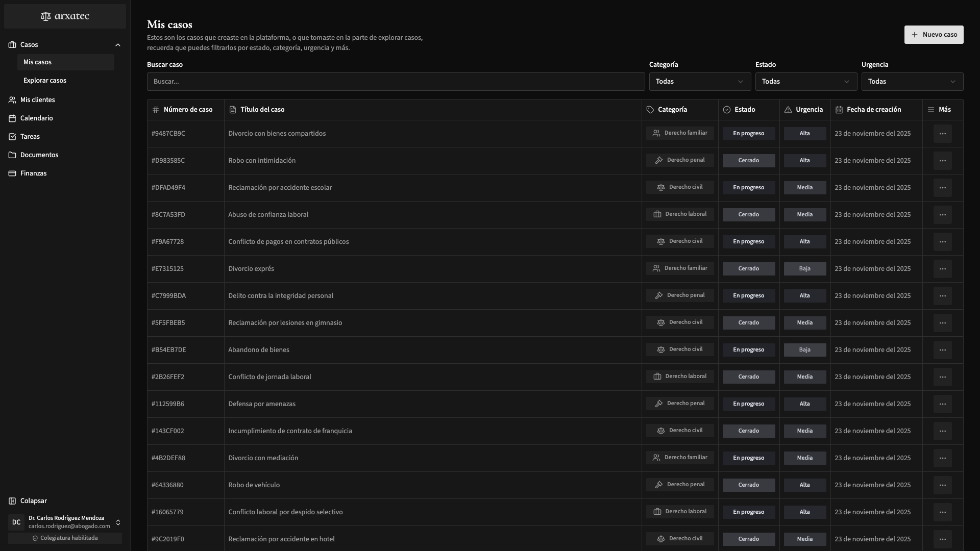The width and height of the screenshot is (980, 551).
Task: Switch to Explorar casos
Action: tap(45, 80)
